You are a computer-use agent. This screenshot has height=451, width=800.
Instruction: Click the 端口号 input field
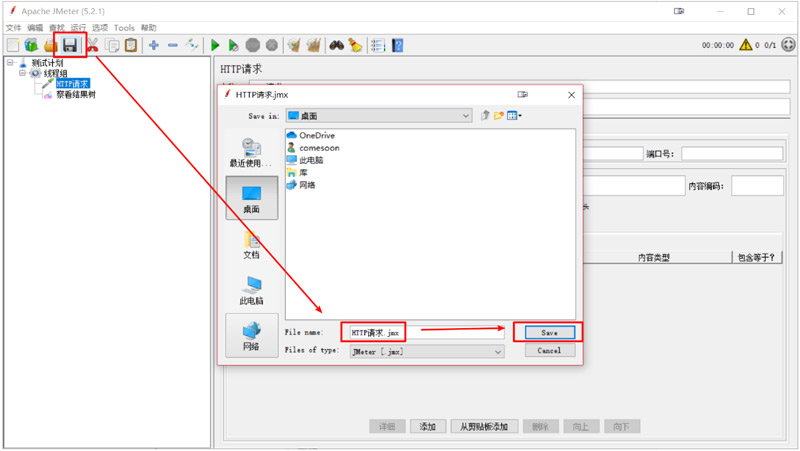pyautogui.click(x=732, y=154)
